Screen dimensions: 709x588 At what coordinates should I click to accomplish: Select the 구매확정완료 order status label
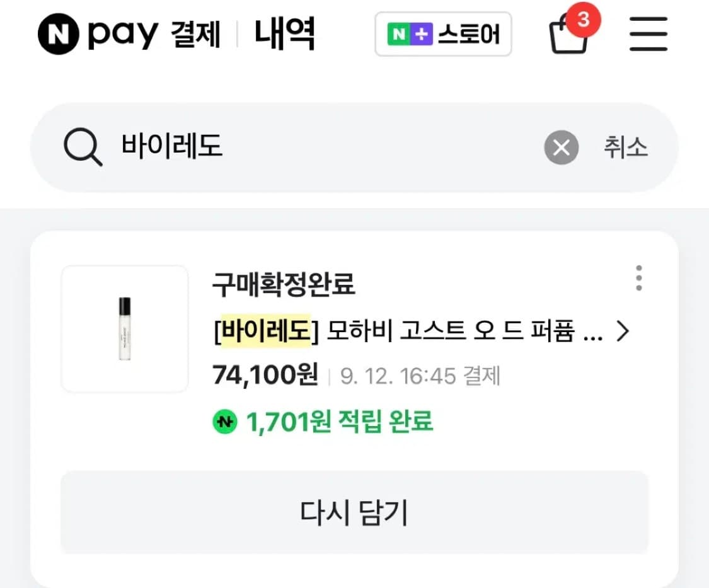tap(283, 285)
